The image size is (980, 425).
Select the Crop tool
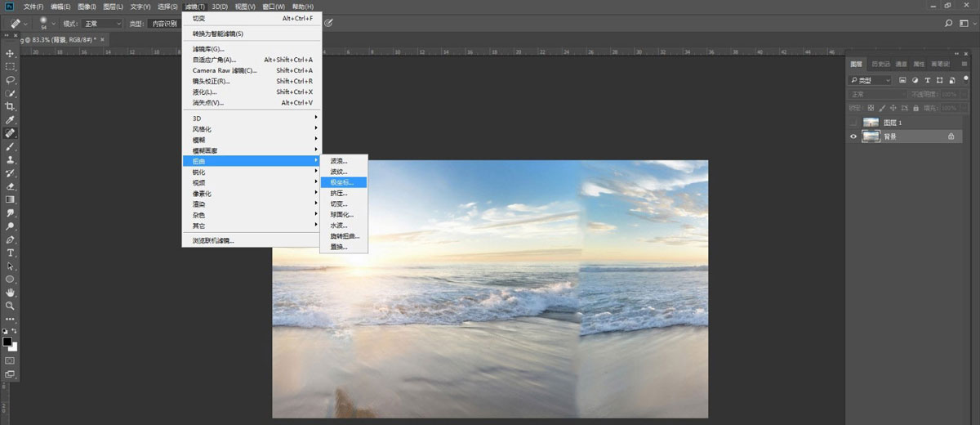click(x=10, y=106)
